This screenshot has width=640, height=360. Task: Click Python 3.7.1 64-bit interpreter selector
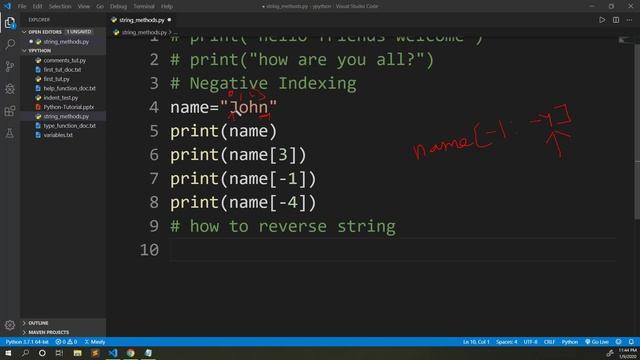(x=27, y=342)
